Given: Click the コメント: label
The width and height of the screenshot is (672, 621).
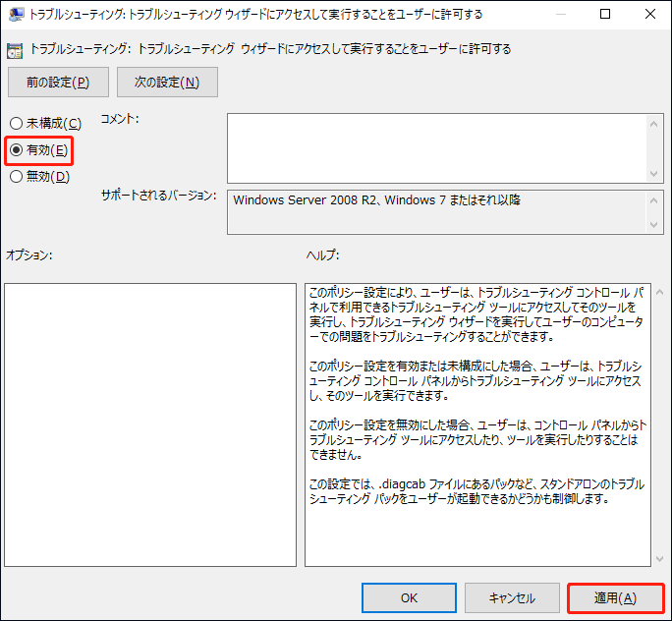Looking at the screenshot, I should pyautogui.click(x=120, y=119).
